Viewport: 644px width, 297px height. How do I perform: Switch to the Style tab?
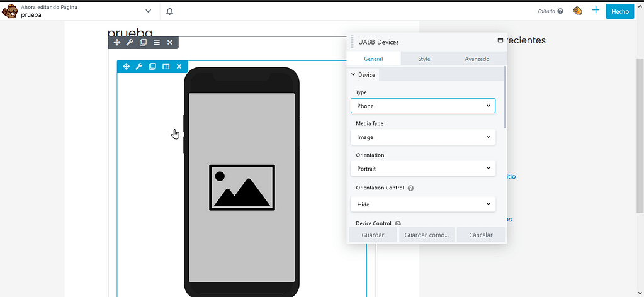(x=424, y=59)
